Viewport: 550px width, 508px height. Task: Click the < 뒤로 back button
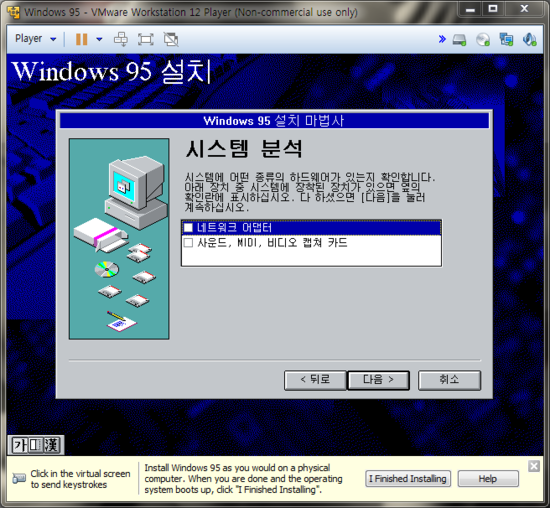point(315,380)
